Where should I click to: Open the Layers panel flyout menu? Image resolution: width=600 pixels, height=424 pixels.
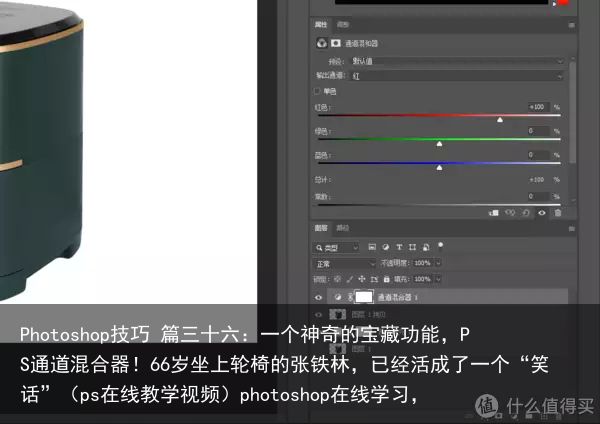[x=571, y=228]
